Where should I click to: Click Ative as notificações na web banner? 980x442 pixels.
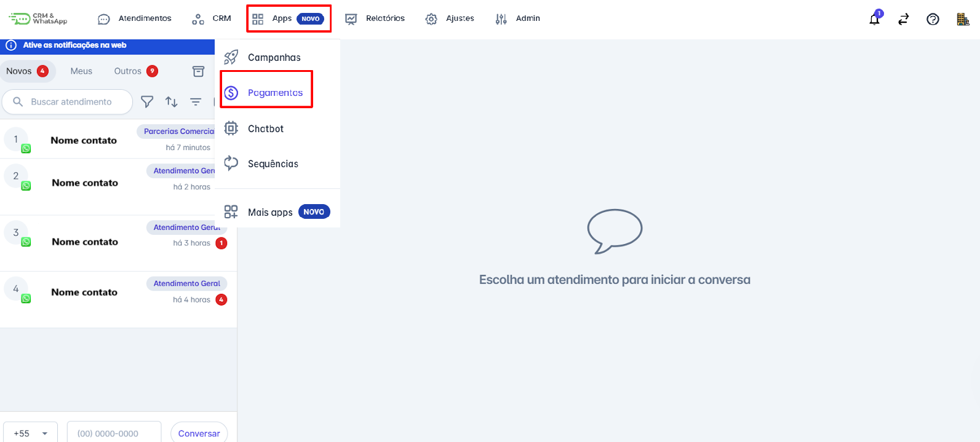pos(74,45)
